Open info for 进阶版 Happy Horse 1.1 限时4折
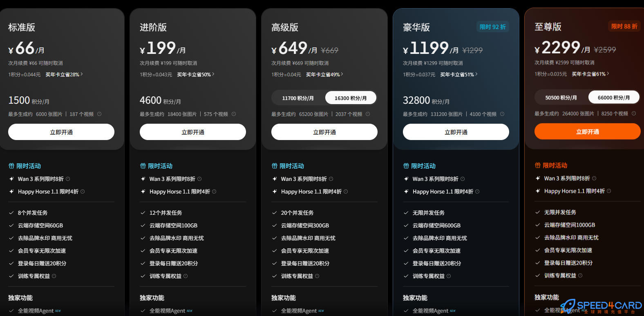This screenshot has height=316, width=644. [x=214, y=191]
